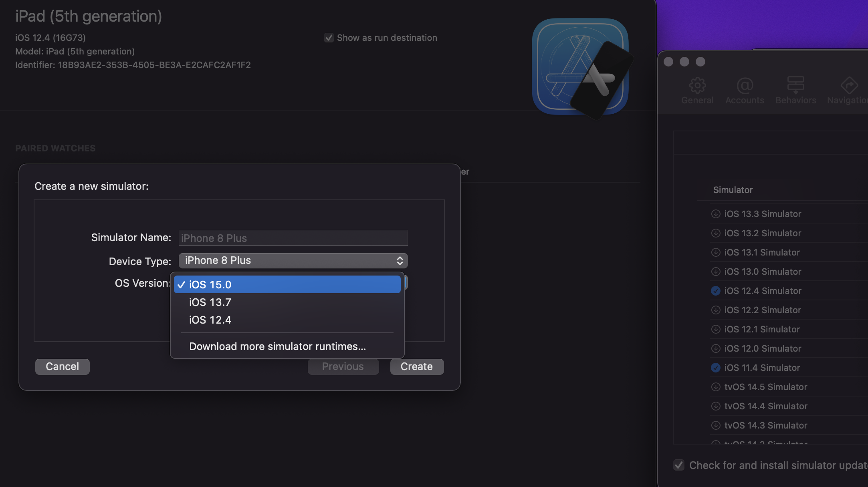The image size is (868, 487).
Task: Download tvOS 14.4 Simulator via arrow icon
Action: click(x=716, y=406)
